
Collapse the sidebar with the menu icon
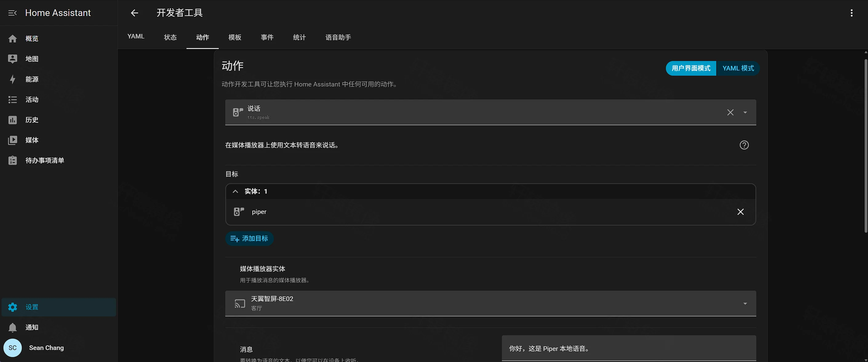[x=13, y=13]
